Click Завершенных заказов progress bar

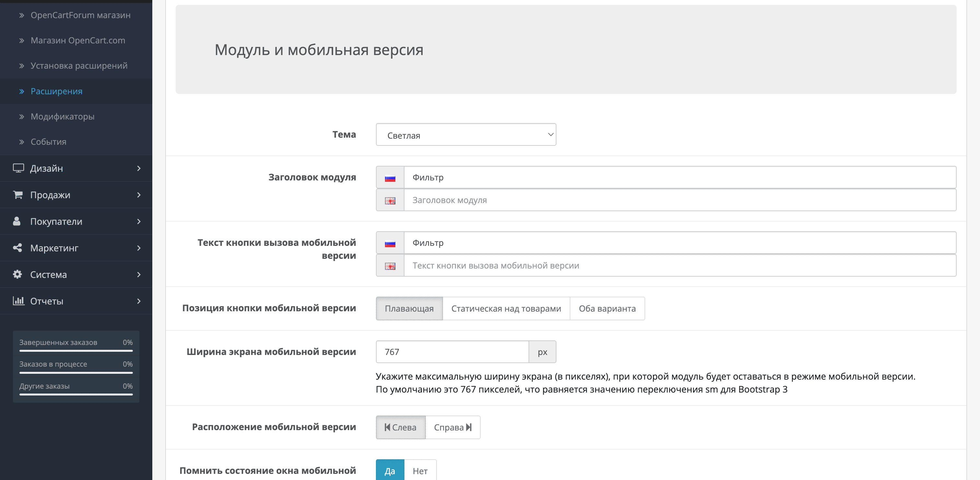point(76,351)
